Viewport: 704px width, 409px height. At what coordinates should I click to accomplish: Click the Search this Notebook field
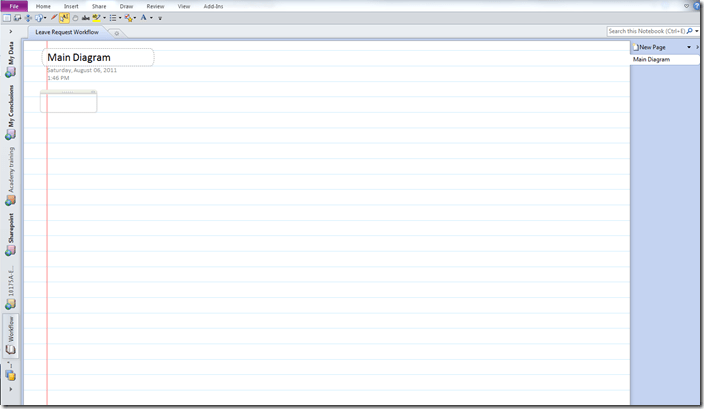click(x=646, y=32)
